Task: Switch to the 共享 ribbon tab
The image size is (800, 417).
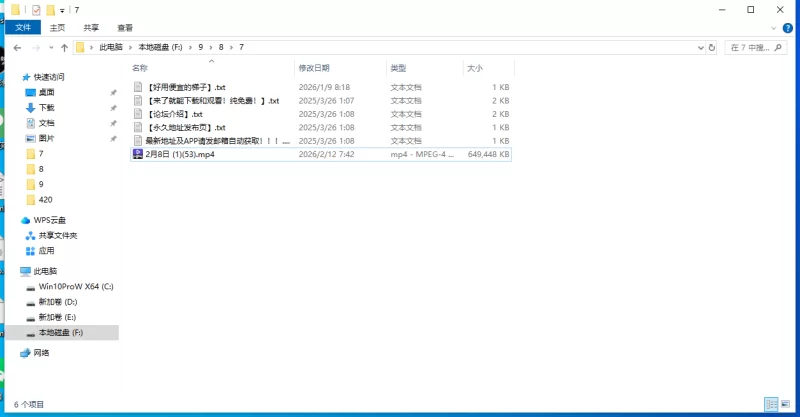Action: (91, 28)
